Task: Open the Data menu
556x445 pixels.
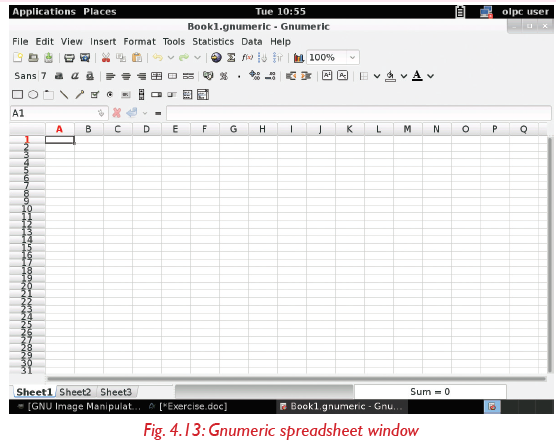Action: (x=252, y=41)
